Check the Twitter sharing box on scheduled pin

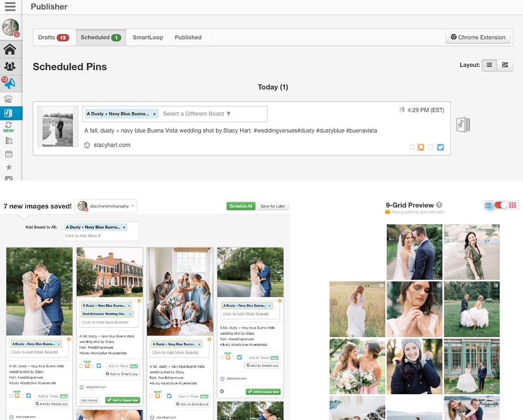pyautogui.click(x=431, y=147)
